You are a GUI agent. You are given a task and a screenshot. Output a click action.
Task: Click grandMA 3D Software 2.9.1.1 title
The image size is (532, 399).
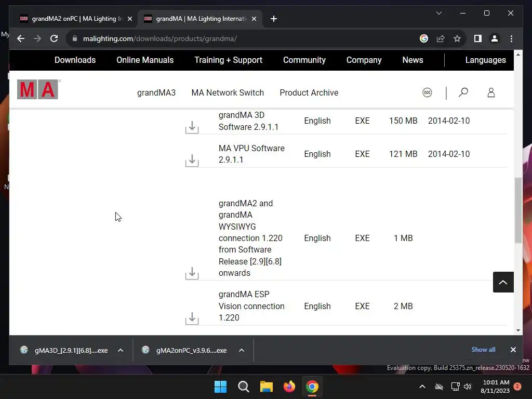tap(249, 121)
